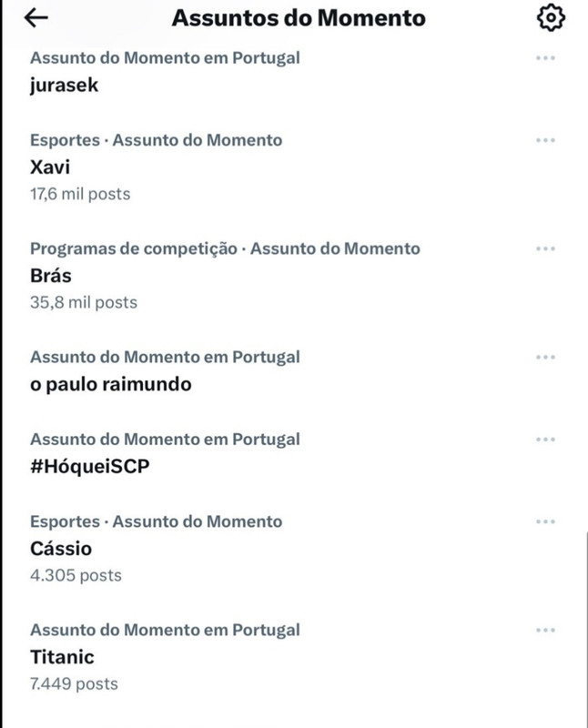Image resolution: width=588 pixels, height=728 pixels.
Task: Tap the 17,6 mil posts count
Action: click(x=80, y=194)
